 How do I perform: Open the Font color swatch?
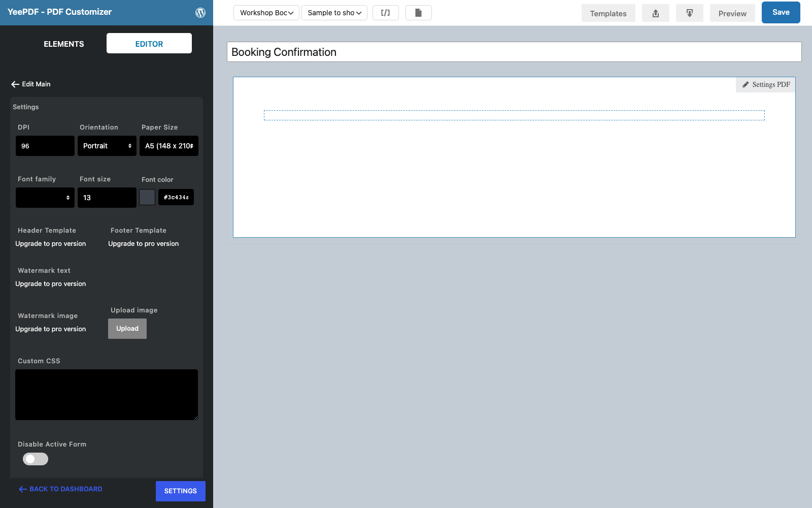[x=147, y=197]
